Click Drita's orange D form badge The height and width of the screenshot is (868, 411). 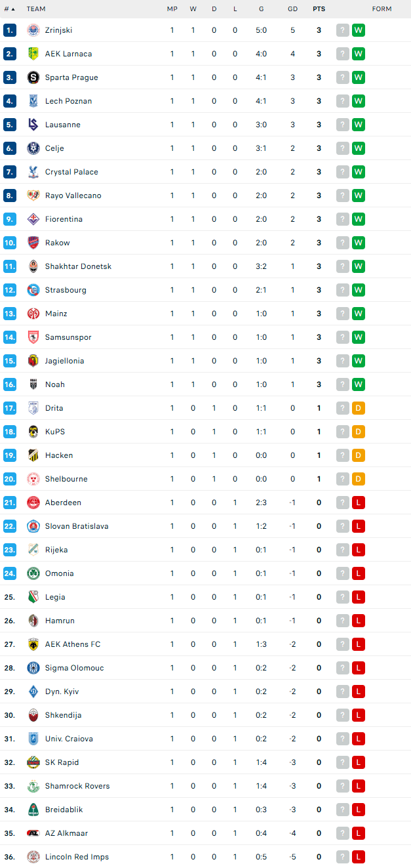coord(359,408)
